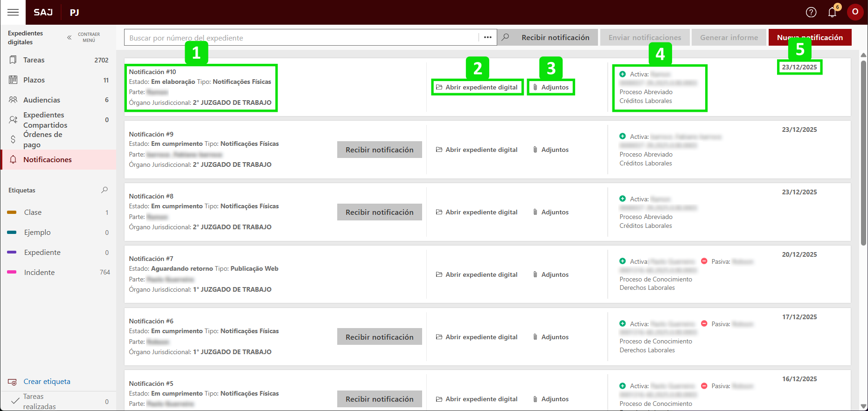868x411 pixels.
Task: Open the user profile avatar
Action: [x=855, y=12]
